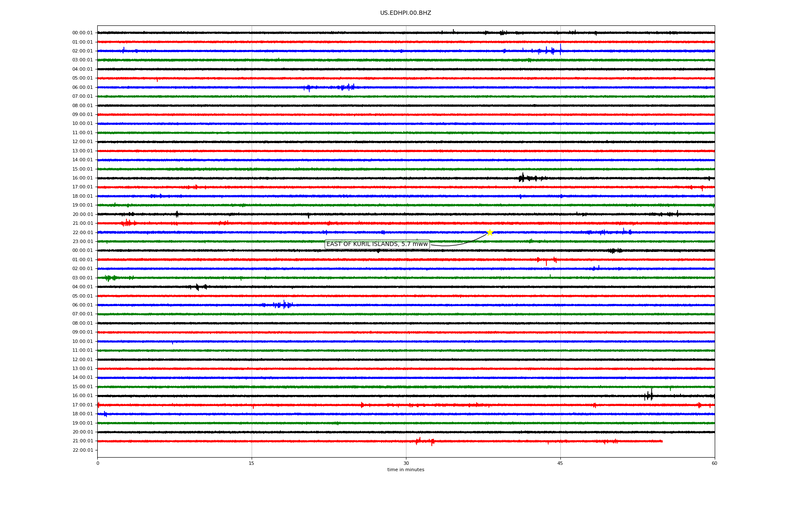Click the 15 tick on the x-axis
This screenshot has height=508, width=812.
click(252, 463)
